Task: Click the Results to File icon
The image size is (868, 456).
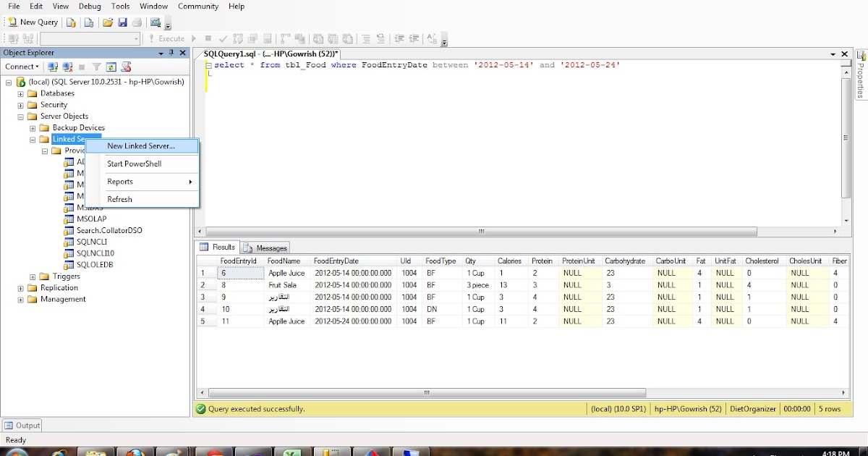Action: (x=348, y=38)
